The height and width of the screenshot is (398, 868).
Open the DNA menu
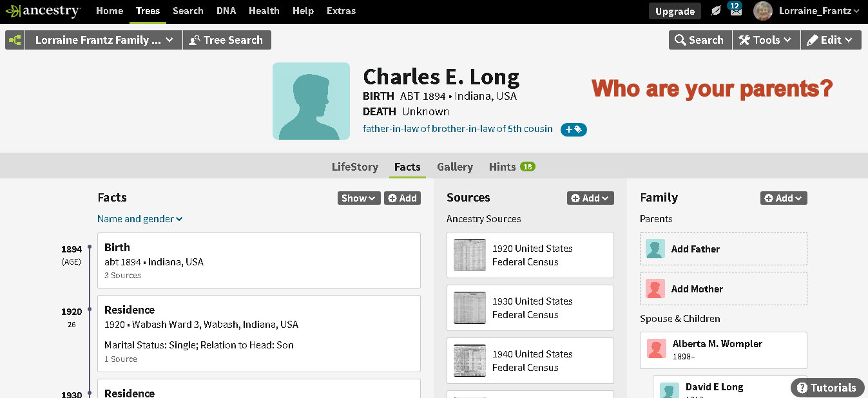tap(226, 11)
